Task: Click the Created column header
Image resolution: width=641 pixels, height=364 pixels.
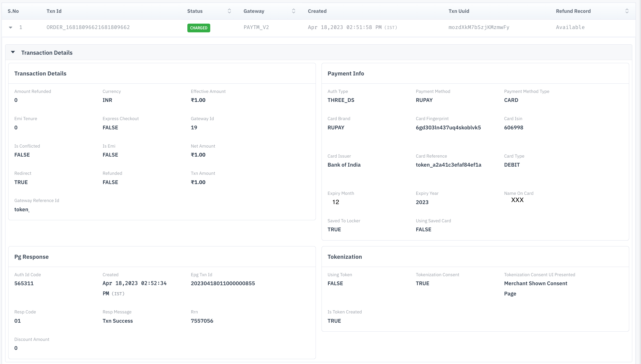Action: [x=317, y=11]
